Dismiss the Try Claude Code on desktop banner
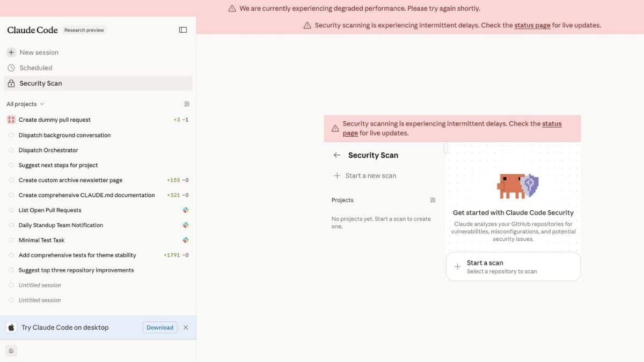Image resolution: width=644 pixels, height=362 pixels. pos(186,328)
